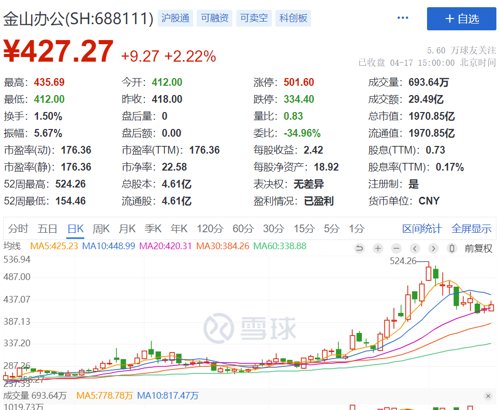Switch to the 分时 chart tab
Viewport: 500px width, 410px height.
pyautogui.click(x=18, y=229)
